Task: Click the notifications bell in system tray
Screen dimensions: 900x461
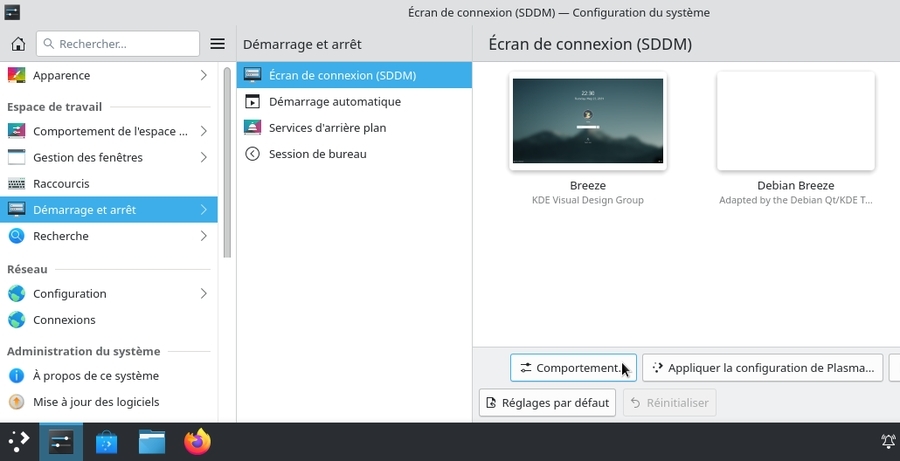Action: click(x=889, y=441)
